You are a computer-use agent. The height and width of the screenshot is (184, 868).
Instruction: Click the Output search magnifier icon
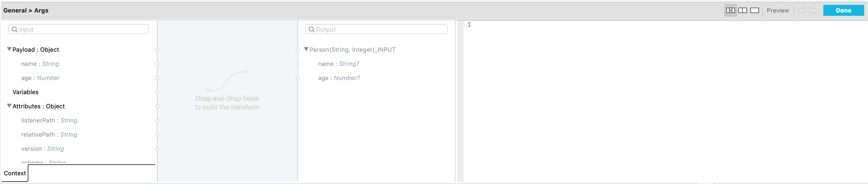click(311, 29)
